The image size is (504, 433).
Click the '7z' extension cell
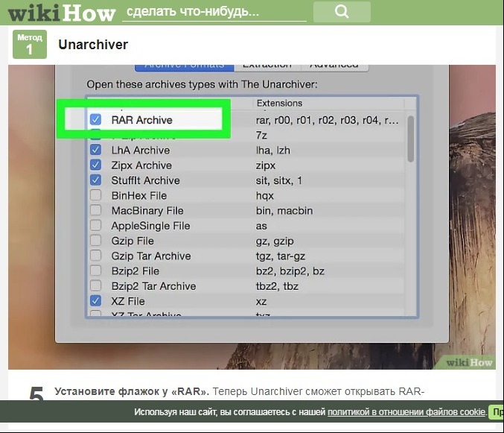261,136
